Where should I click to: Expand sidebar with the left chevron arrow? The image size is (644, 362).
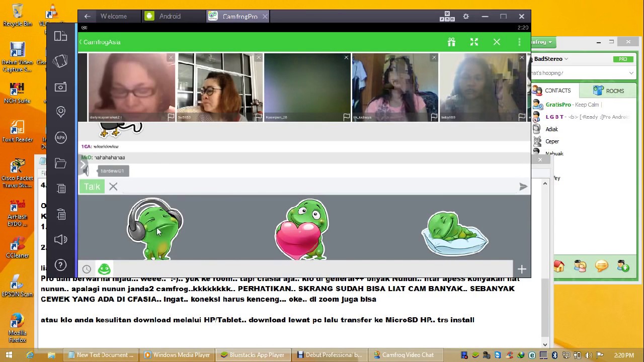[x=83, y=164]
